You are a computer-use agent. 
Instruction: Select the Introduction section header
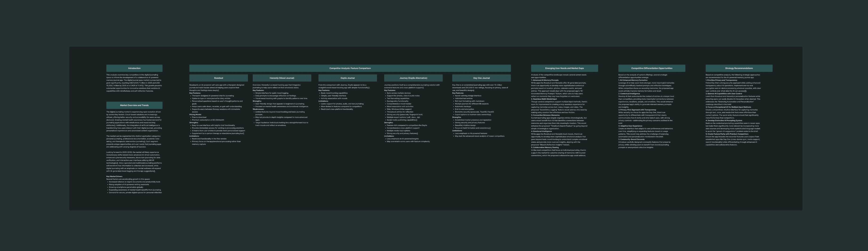[x=134, y=68]
